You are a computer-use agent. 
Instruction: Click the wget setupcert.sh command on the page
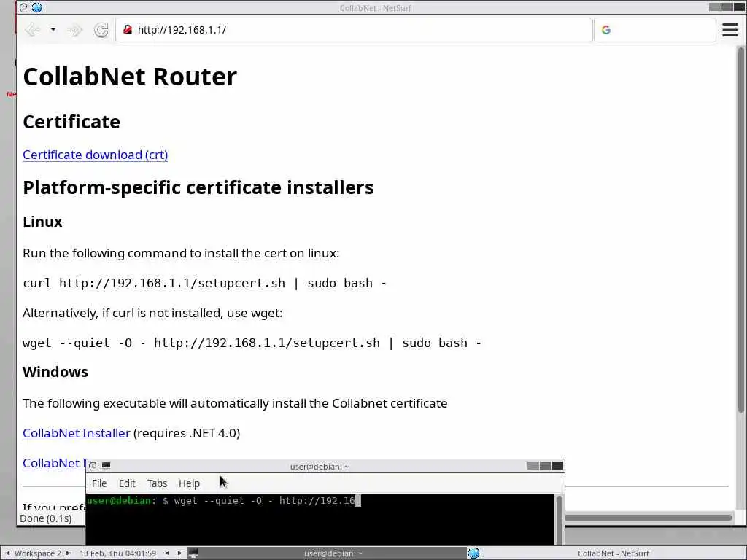252,343
